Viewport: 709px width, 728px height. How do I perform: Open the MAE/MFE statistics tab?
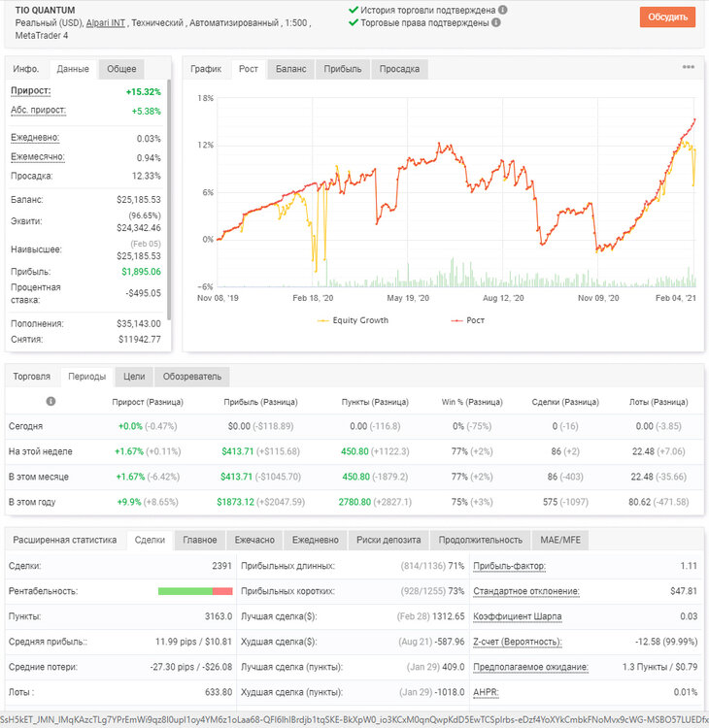pyautogui.click(x=560, y=540)
